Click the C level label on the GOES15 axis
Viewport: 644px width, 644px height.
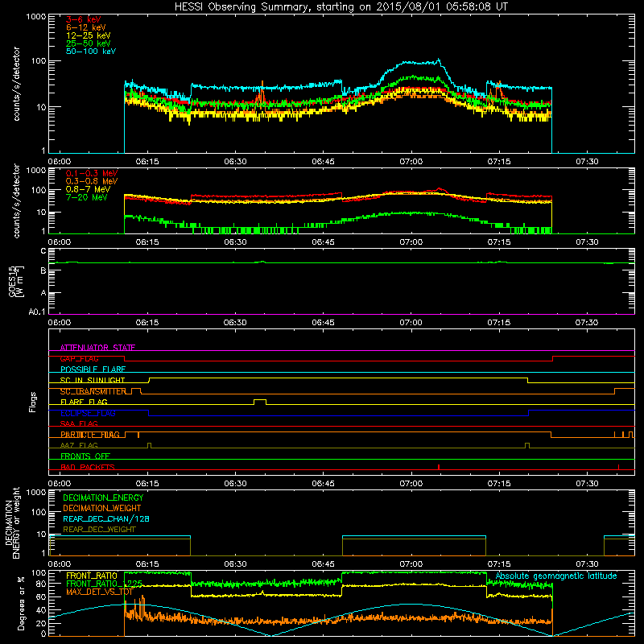pos(43,251)
